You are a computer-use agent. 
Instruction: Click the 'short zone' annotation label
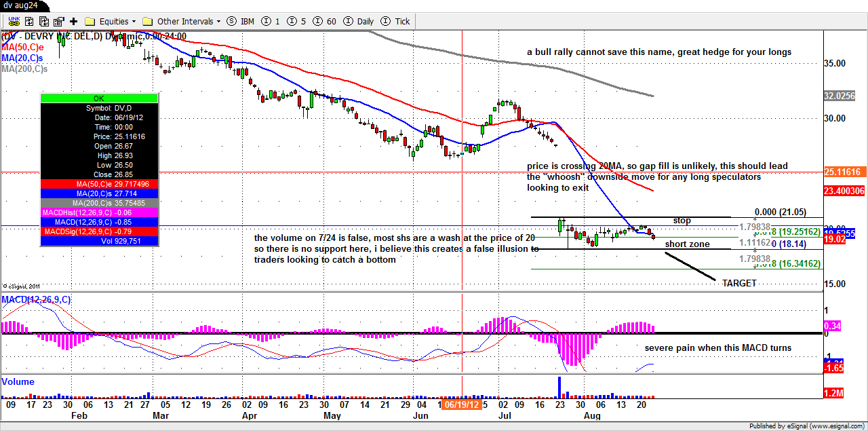[x=687, y=244]
